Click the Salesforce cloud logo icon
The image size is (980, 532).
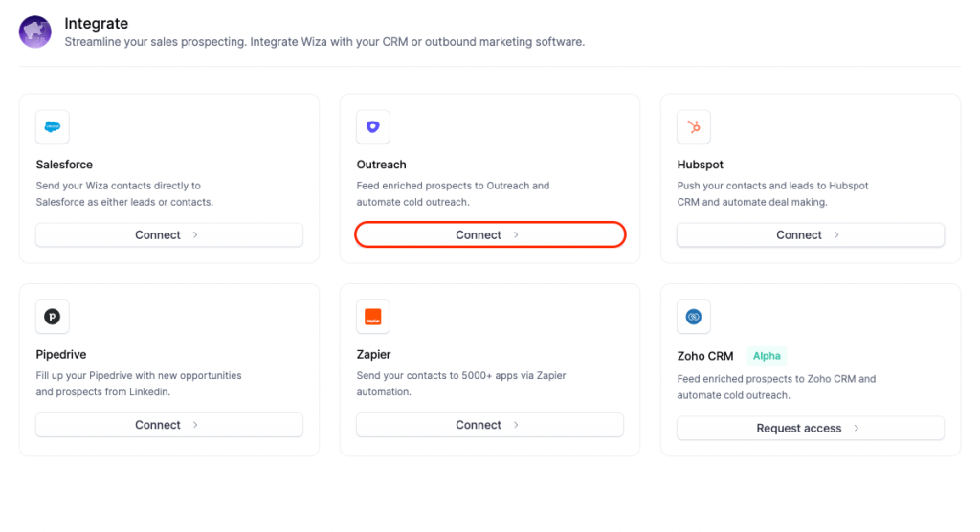[x=53, y=127]
